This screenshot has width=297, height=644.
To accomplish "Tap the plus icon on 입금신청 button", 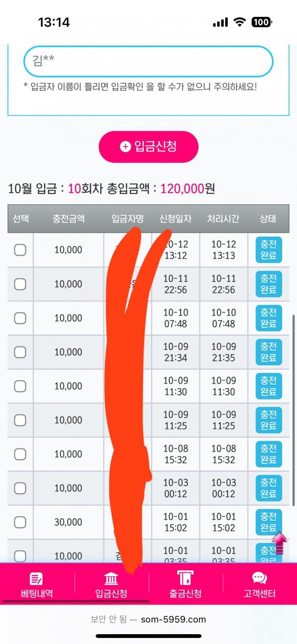I will (125, 147).
